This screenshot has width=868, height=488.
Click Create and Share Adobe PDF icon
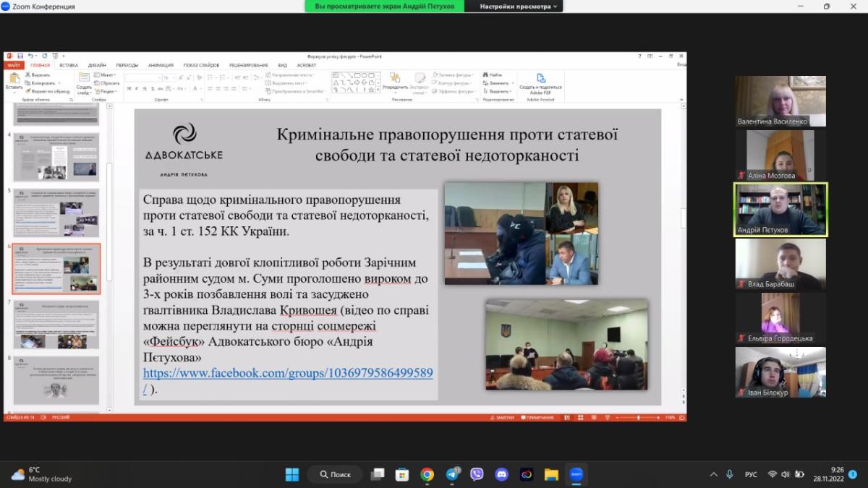(x=541, y=78)
